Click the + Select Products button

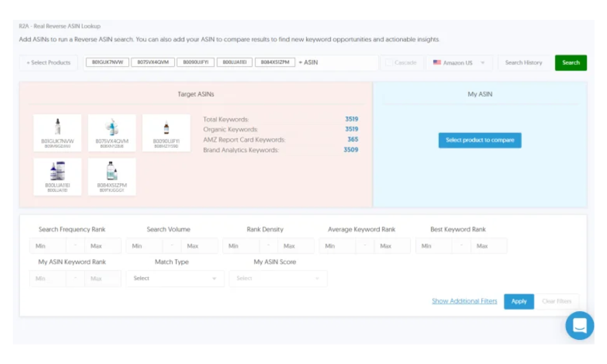pyautogui.click(x=48, y=63)
